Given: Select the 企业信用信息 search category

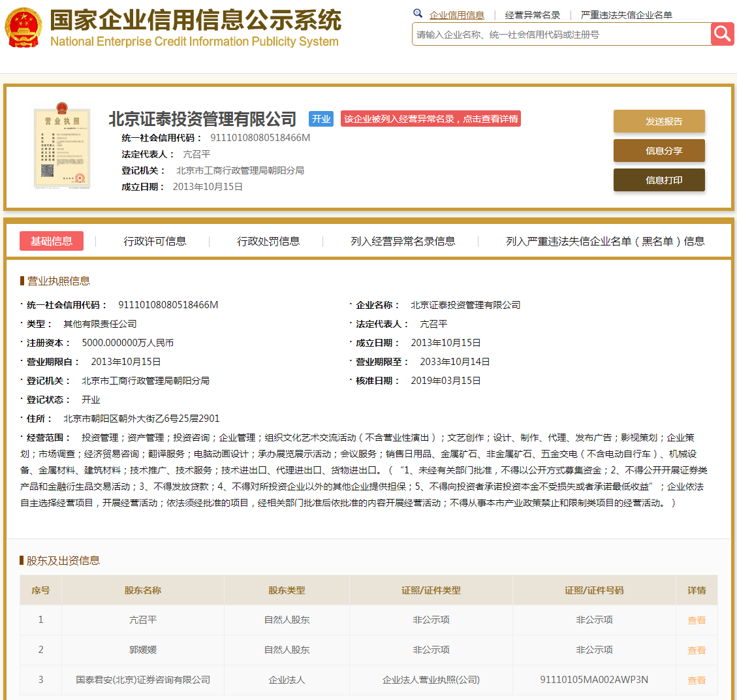Looking at the screenshot, I should coord(457,15).
